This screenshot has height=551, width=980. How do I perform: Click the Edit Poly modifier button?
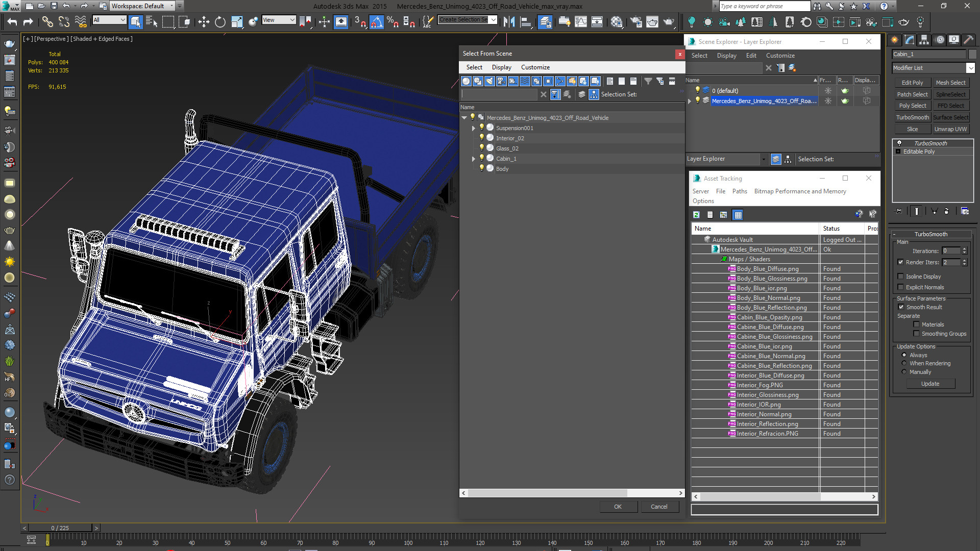pyautogui.click(x=912, y=83)
